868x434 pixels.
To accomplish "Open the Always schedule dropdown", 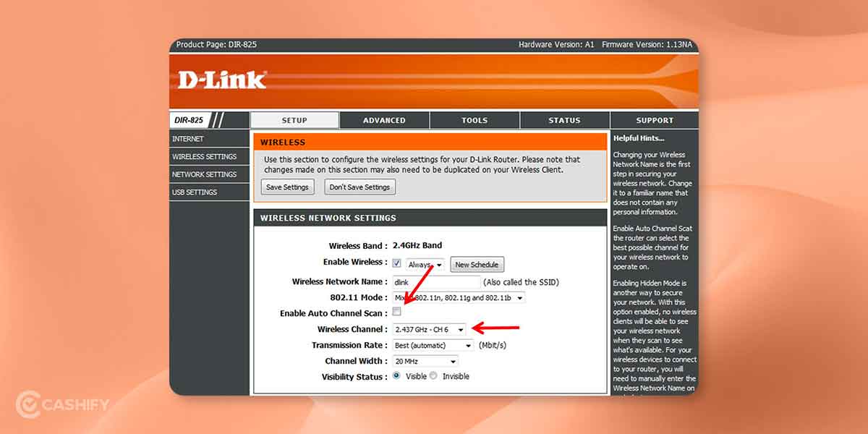I will [425, 265].
